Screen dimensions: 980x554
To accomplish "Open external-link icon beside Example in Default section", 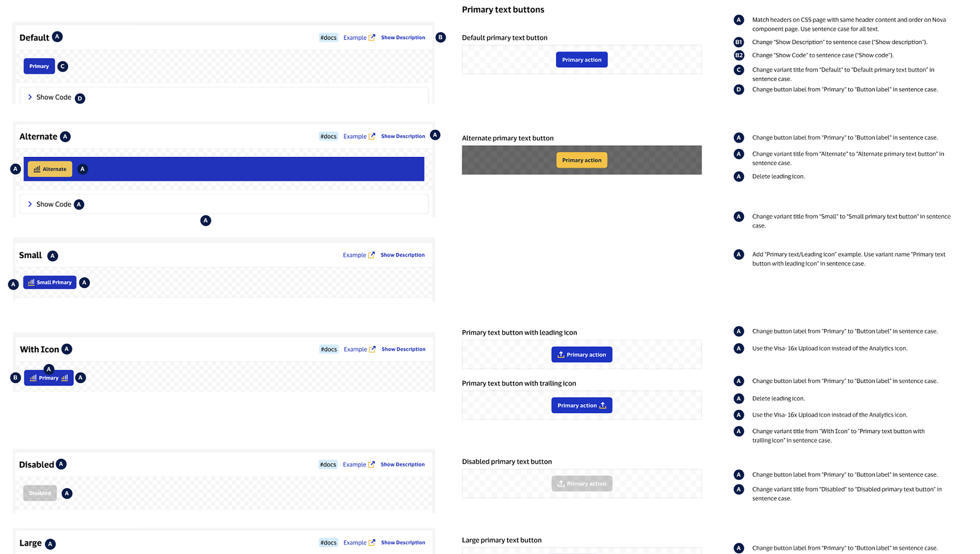I will pyautogui.click(x=372, y=37).
